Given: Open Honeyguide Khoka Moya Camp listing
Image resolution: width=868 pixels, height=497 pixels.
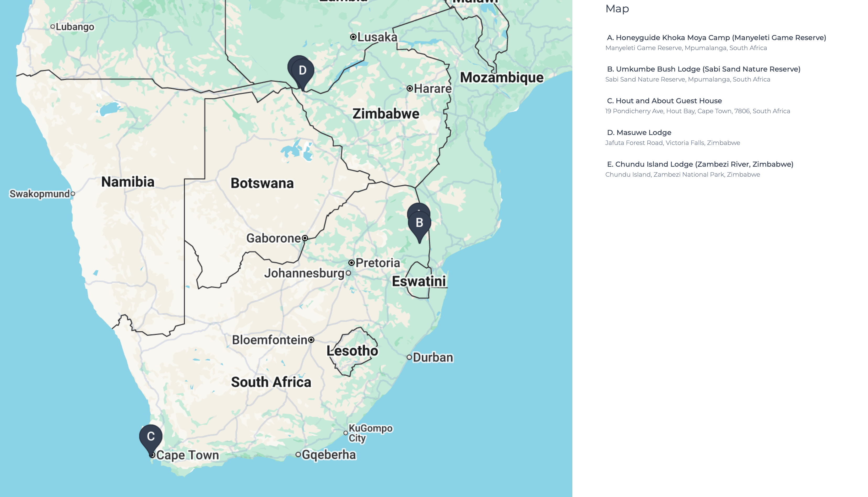Looking at the screenshot, I should [717, 37].
